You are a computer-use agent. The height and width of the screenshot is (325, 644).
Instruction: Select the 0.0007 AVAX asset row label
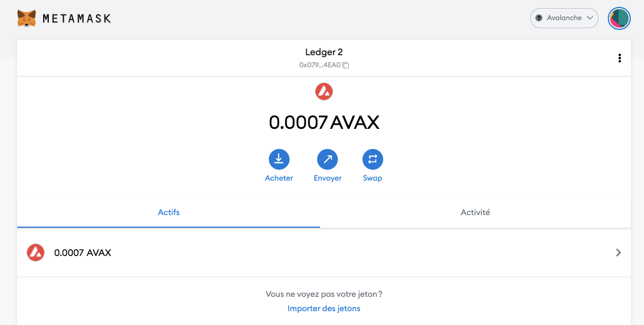coord(83,253)
